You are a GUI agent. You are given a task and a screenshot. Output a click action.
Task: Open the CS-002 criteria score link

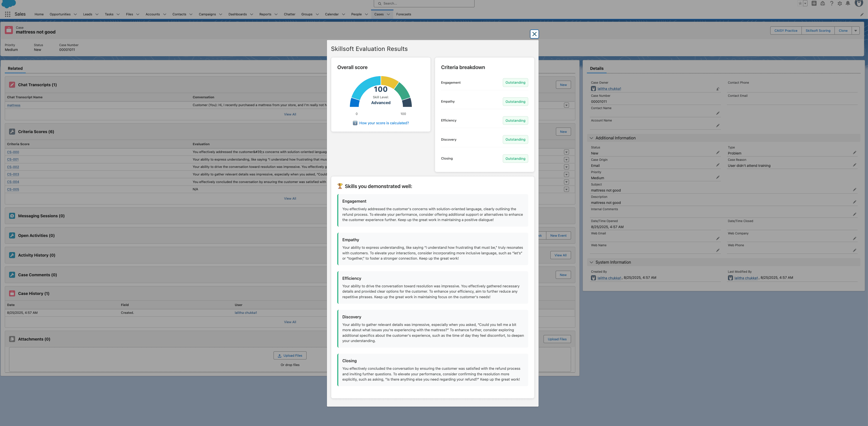coord(13,167)
